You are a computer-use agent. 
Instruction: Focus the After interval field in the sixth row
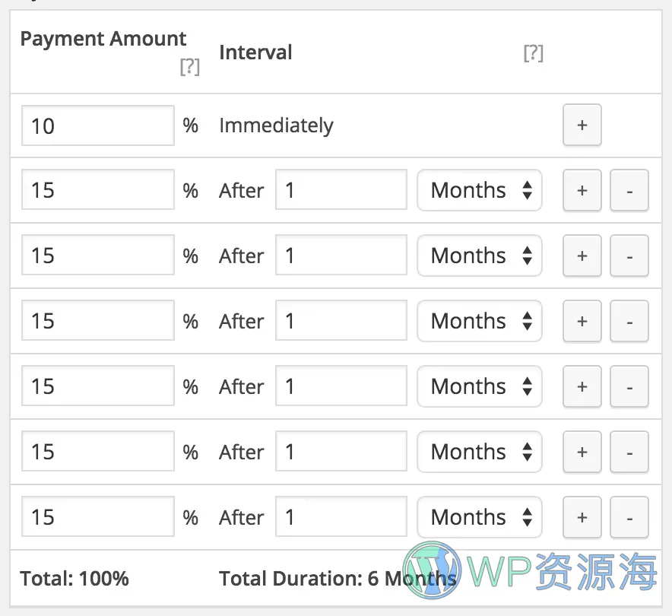(x=341, y=451)
